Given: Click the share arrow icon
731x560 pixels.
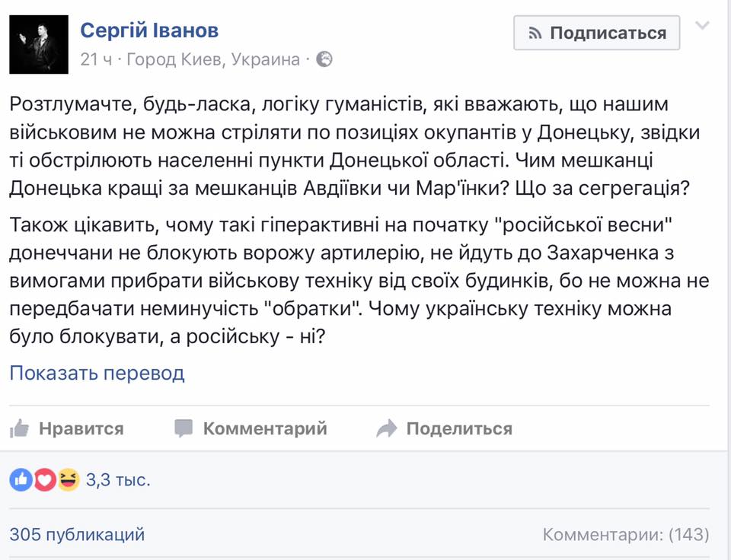Looking at the screenshot, I should (387, 428).
